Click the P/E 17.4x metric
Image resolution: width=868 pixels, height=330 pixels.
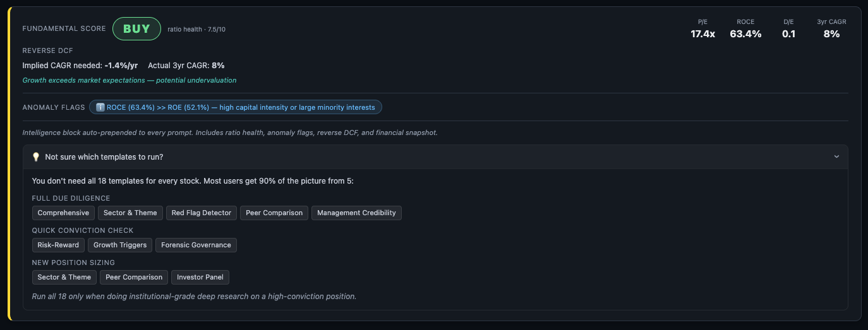pos(702,30)
